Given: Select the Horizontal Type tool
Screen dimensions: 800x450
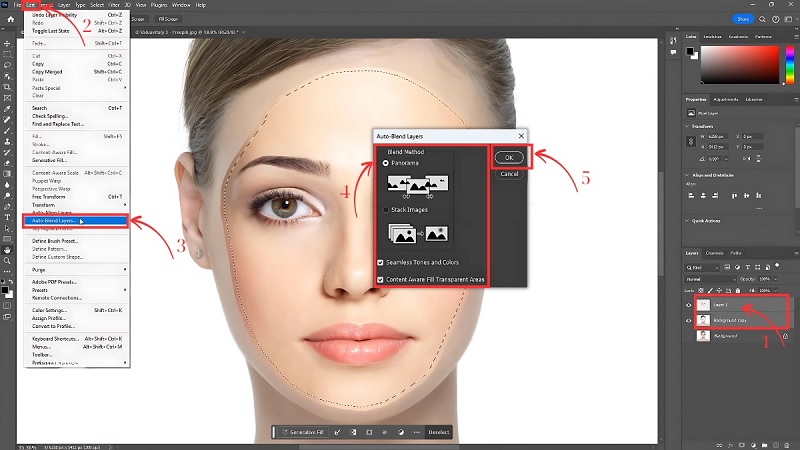Looking at the screenshot, I should click(7, 217).
